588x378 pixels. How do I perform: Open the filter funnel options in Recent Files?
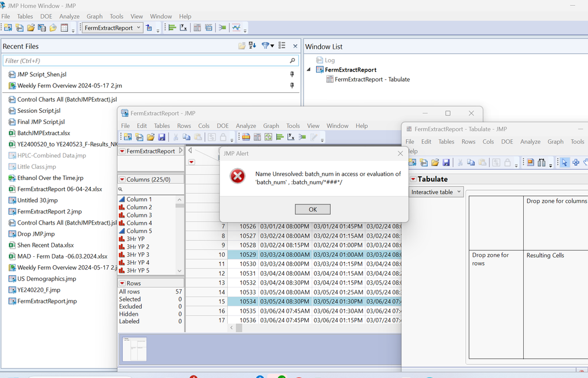coord(265,46)
